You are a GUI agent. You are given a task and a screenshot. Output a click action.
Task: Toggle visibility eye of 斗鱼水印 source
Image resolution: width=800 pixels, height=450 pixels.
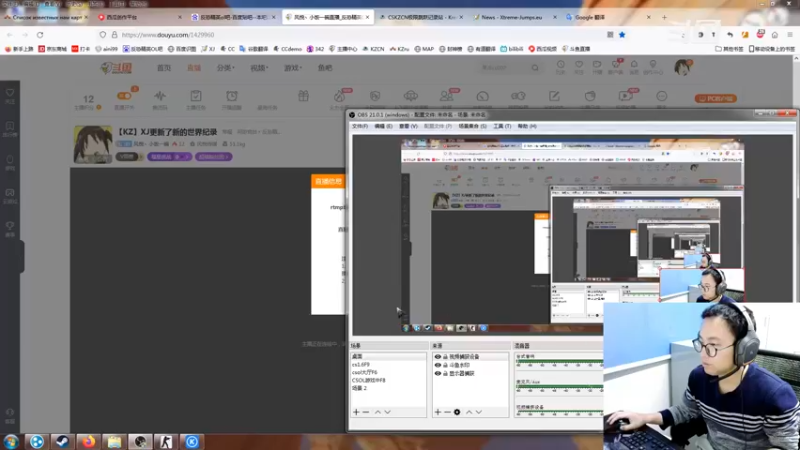pyautogui.click(x=438, y=365)
